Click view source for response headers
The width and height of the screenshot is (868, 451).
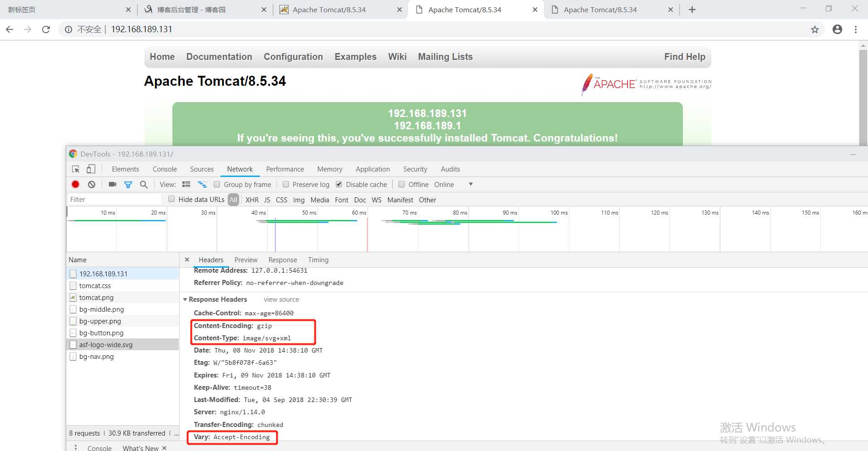[x=281, y=299]
